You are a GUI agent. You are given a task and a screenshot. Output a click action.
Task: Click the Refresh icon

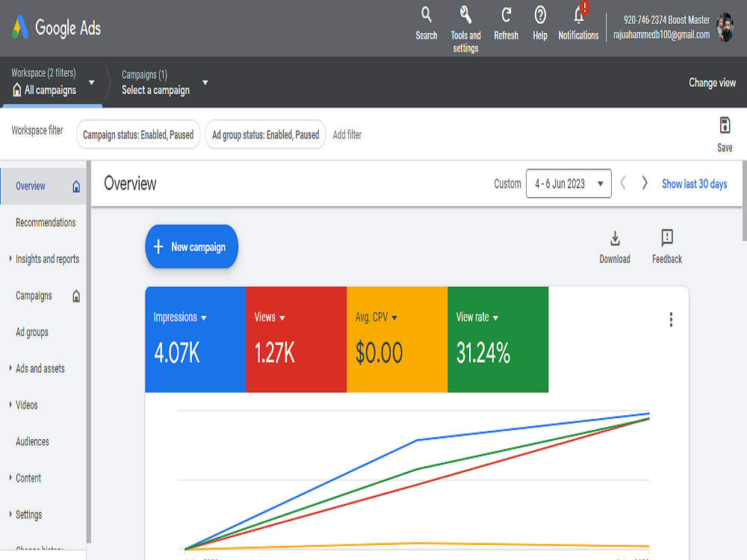[x=506, y=15]
